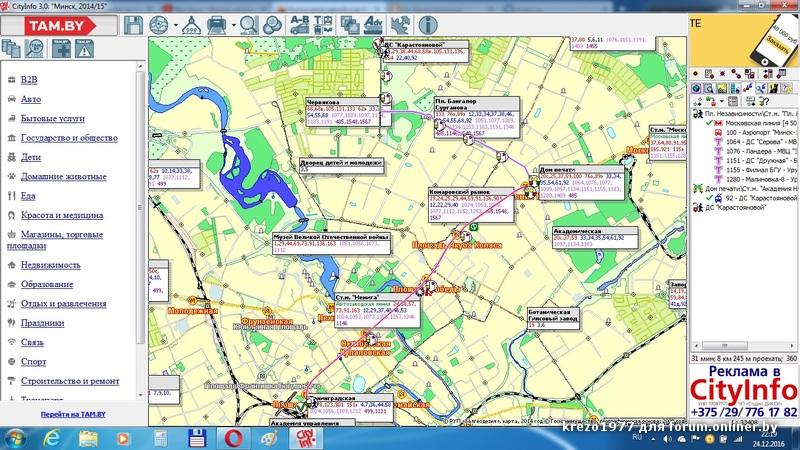Open the Windows Start button
Image resolution: width=800 pixels, height=450 pixels.
click(14, 438)
